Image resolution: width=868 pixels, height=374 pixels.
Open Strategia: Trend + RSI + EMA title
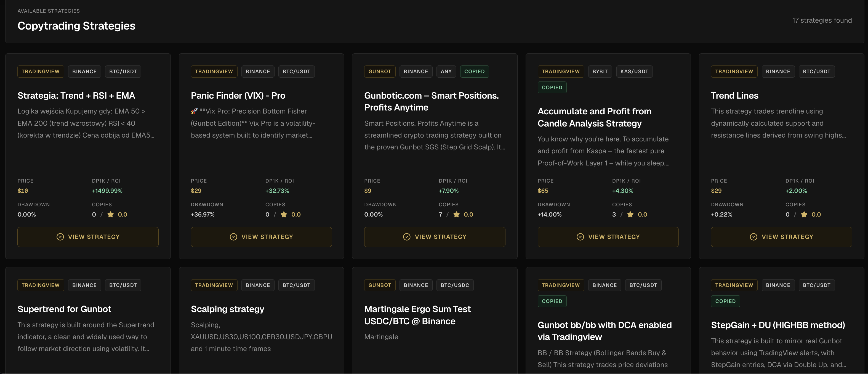(x=76, y=96)
